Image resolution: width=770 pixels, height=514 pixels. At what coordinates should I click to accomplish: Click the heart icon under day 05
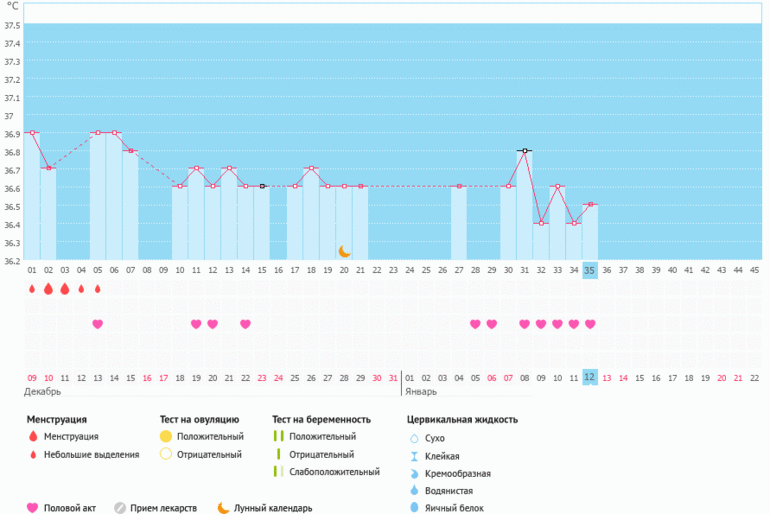97,324
